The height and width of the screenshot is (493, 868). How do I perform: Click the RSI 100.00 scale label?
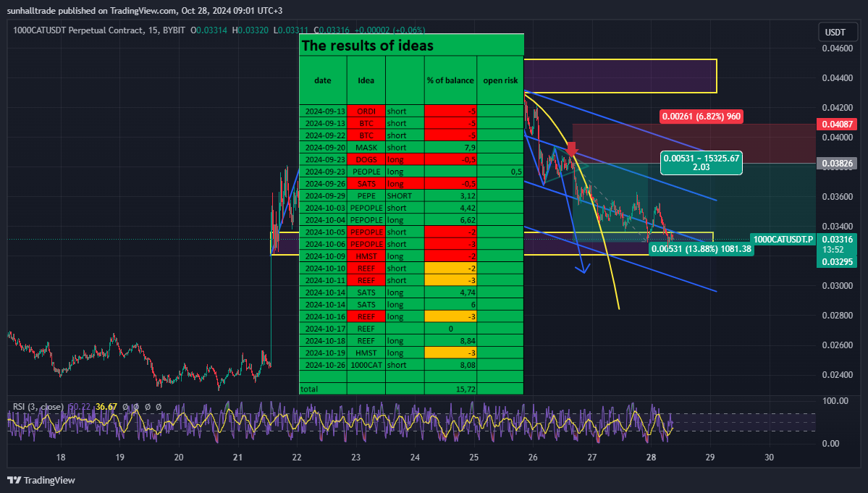835,400
